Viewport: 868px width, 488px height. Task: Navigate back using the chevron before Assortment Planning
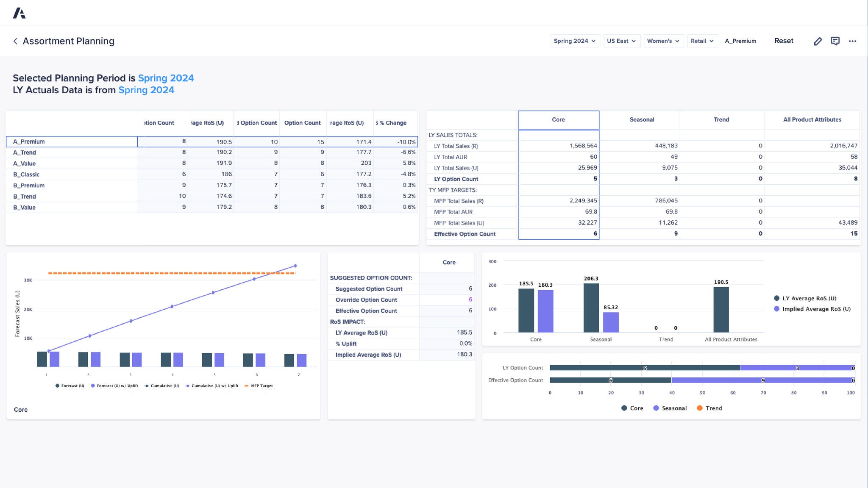pos(15,41)
